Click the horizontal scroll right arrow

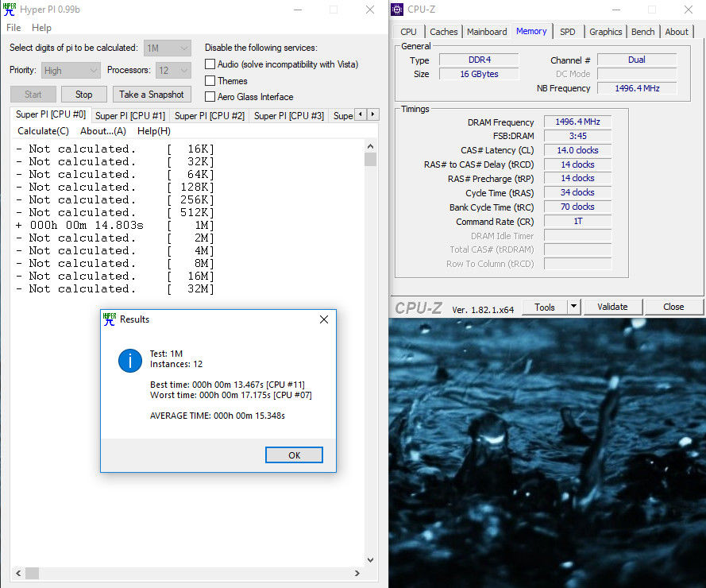click(x=357, y=573)
